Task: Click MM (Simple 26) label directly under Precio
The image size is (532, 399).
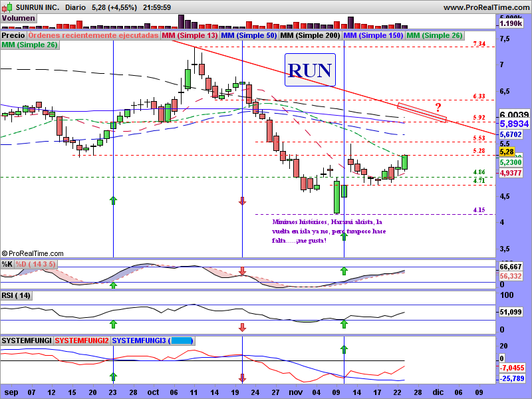Action: 30,45
